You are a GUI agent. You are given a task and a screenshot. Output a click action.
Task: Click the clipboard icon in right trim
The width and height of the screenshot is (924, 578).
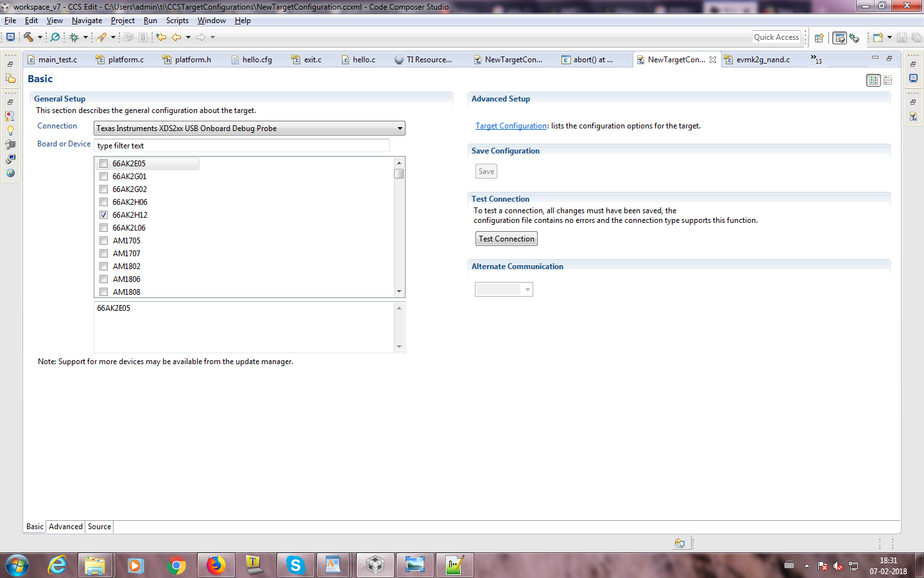coord(913,116)
